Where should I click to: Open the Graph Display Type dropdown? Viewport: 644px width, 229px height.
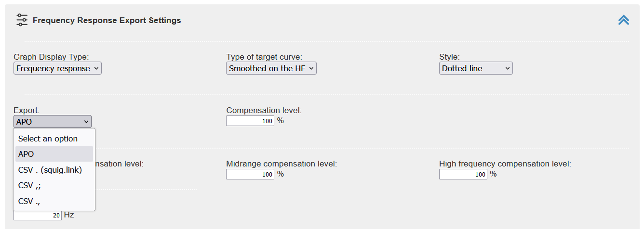57,68
